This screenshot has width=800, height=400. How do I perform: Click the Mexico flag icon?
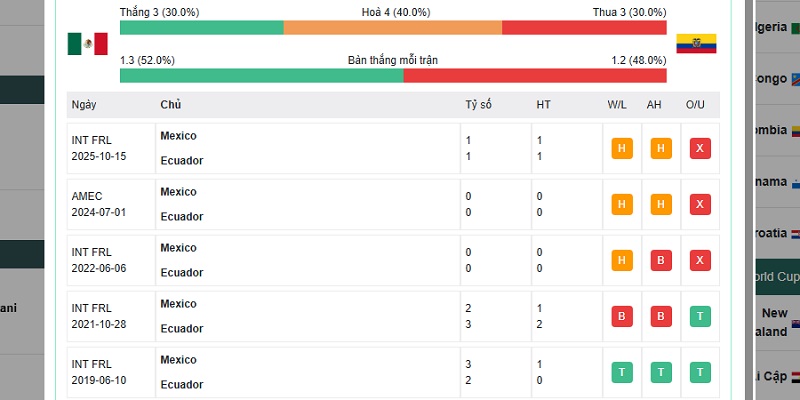click(87, 44)
